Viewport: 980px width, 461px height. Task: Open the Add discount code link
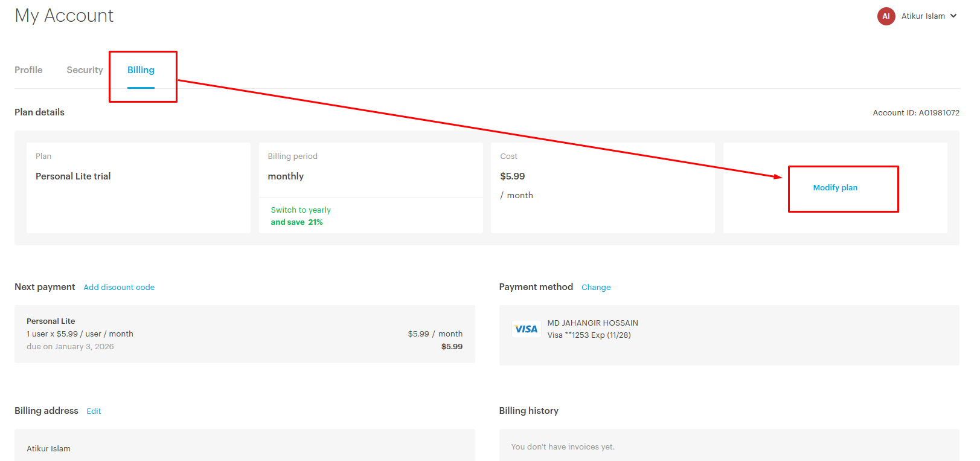point(119,288)
